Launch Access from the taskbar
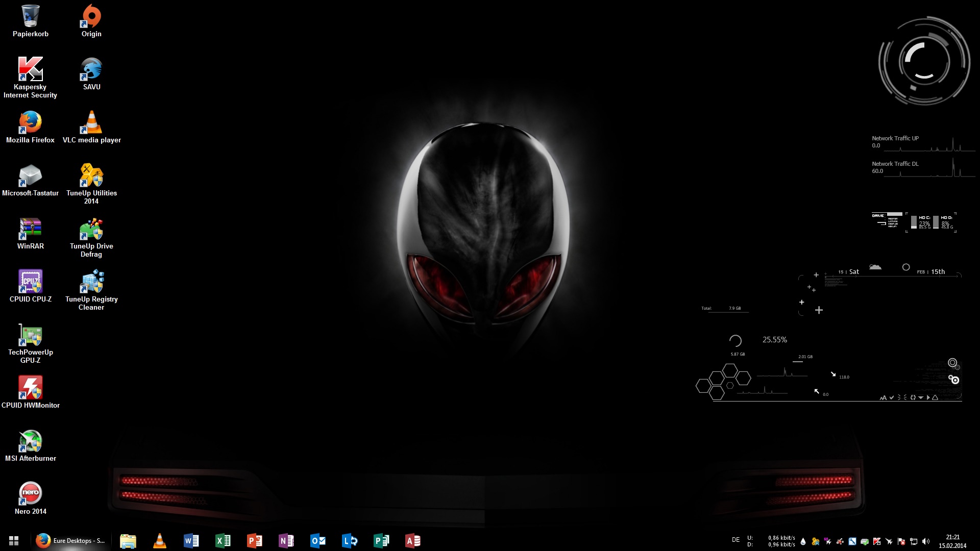The image size is (980, 551). [x=413, y=541]
